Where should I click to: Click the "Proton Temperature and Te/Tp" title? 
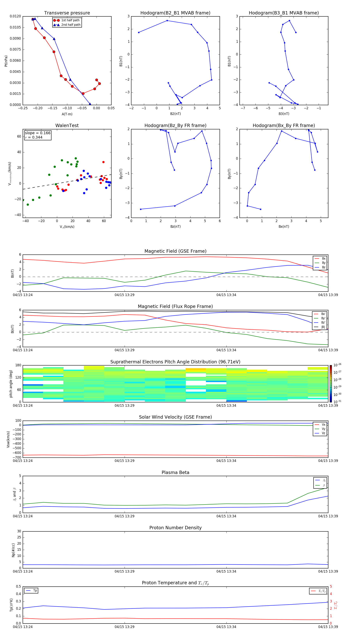[175, 583]
